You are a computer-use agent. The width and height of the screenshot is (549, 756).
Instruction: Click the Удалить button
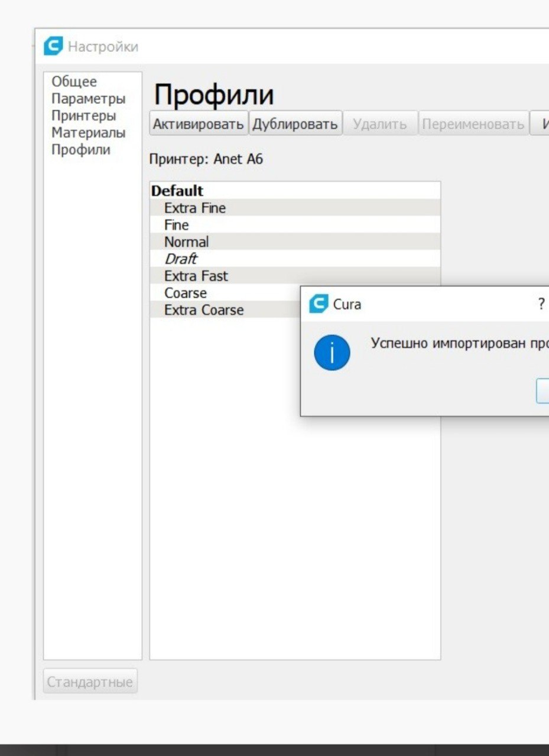pos(380,124)
